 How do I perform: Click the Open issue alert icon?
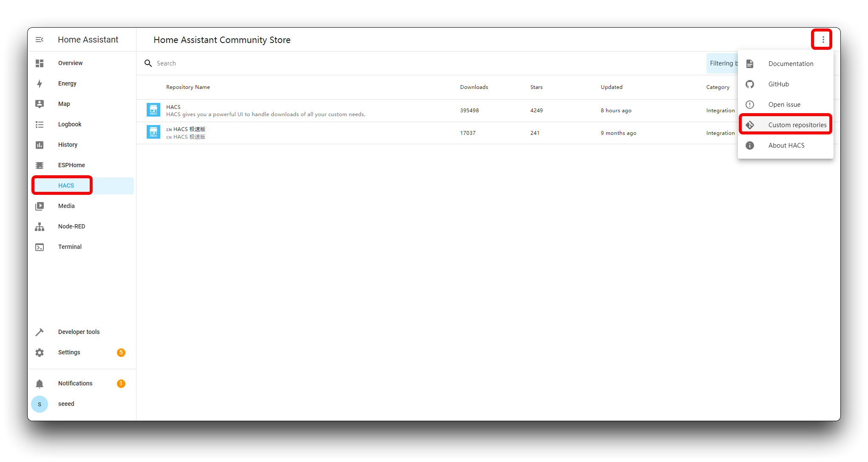click(750, 104)
